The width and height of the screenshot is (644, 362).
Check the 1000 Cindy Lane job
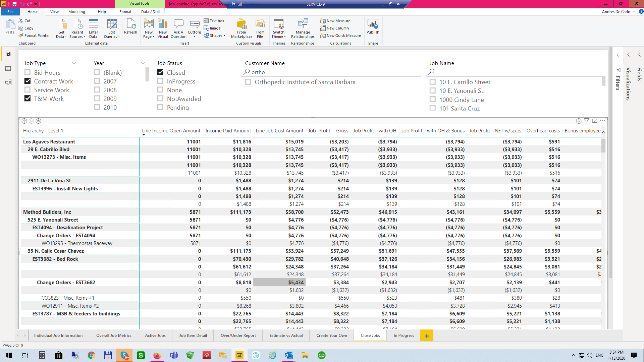(x=433, y=100)
